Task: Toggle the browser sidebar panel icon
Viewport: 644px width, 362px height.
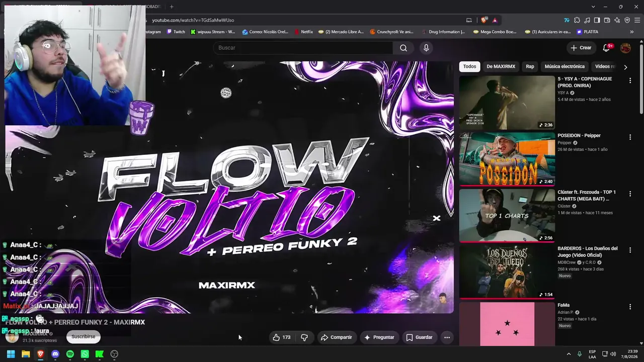Action: [x=597, y=20]
